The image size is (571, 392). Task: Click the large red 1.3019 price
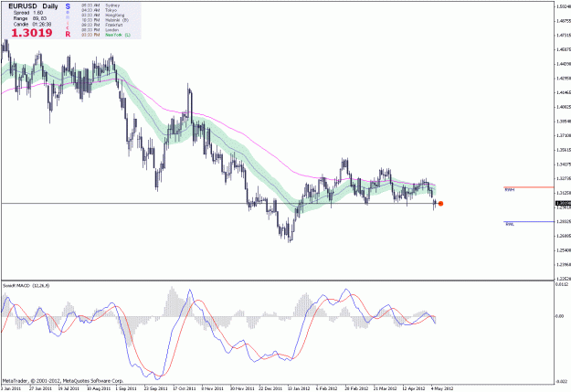click(x=32, y=33)
